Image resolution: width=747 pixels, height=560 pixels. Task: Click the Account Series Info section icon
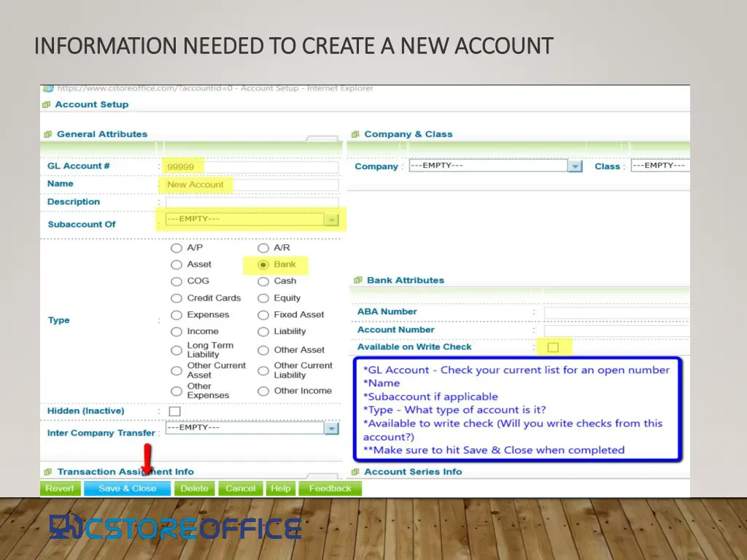[x=355, y=472]
